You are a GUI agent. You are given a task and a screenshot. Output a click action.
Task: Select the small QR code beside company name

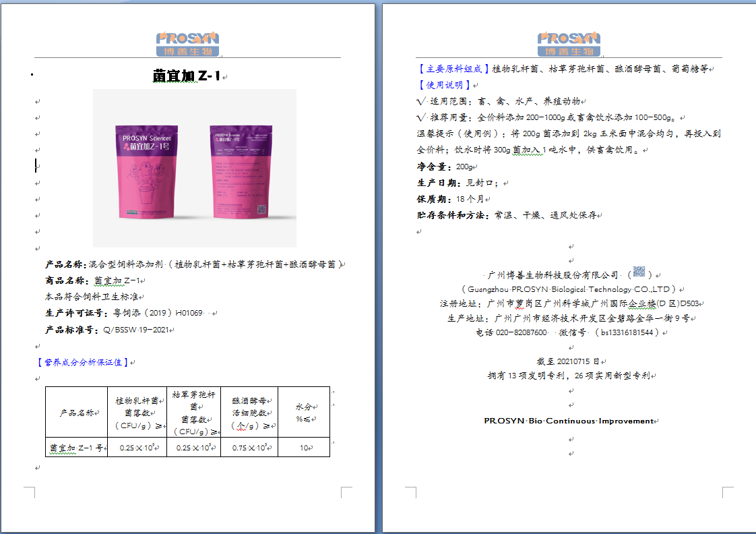(639, 272)
